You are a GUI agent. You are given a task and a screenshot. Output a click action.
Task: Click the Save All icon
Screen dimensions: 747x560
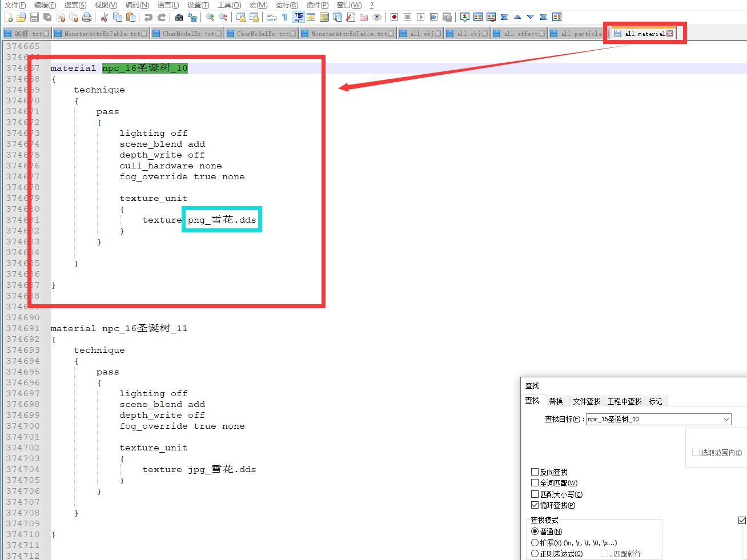(x=47, y=17)
